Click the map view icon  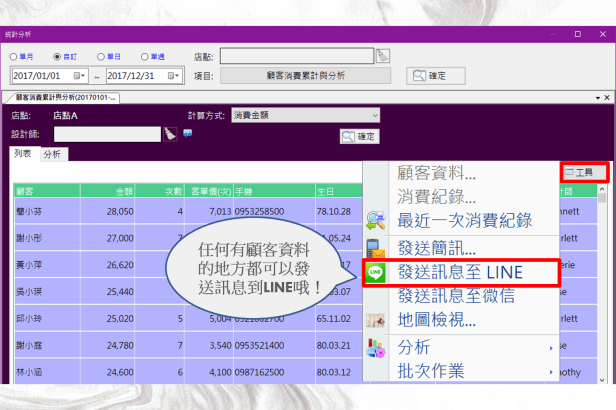[376, 321]
